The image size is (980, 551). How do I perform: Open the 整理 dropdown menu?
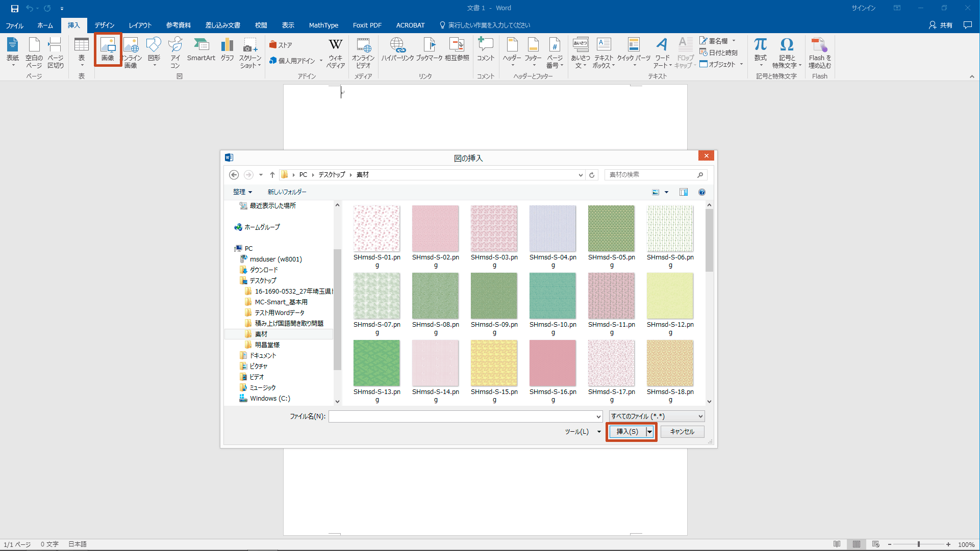pos(242,192)
